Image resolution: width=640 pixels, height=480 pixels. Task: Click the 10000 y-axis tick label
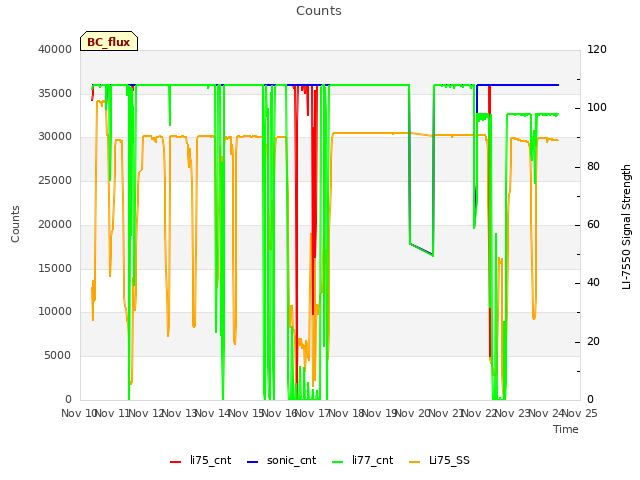55,312
